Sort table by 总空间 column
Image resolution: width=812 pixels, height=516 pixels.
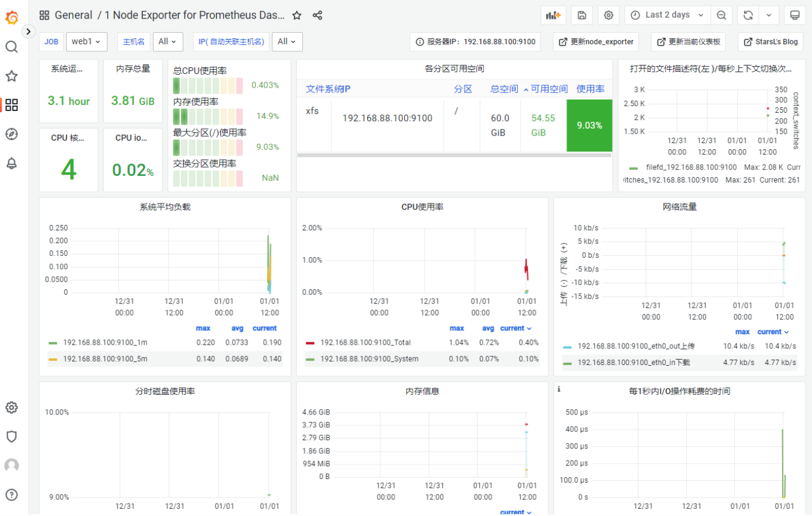point(504,89)
